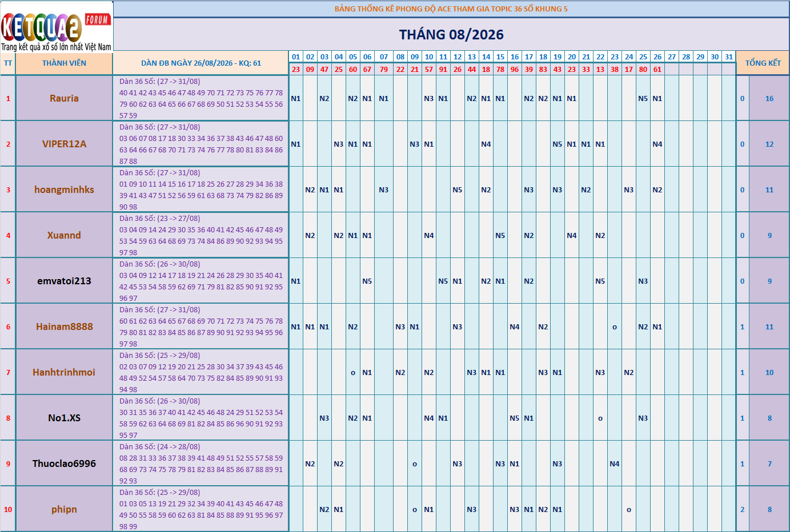Viewport: 790px width, 532px height.
Task: Click Rauria's N5 cell on day 25
Action: coord(643,99)
